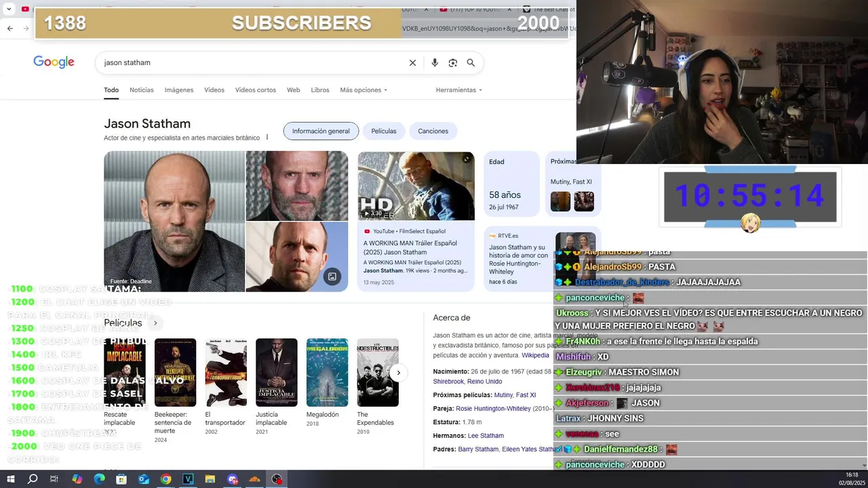Open the Videos cortos tab

256,90
